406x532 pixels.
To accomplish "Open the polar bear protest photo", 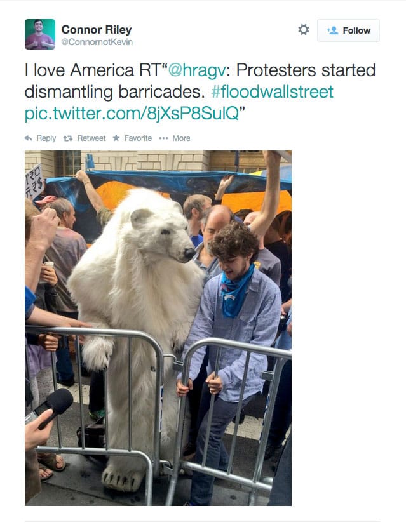I will point(158,328).
